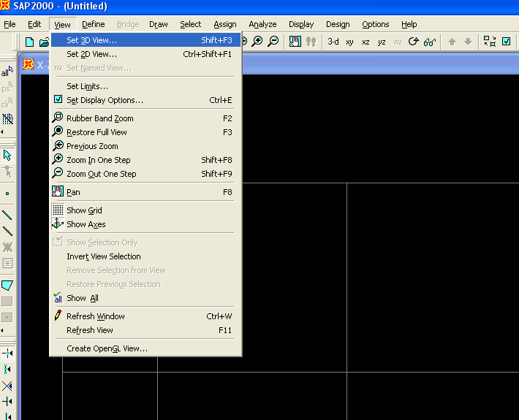The image size is (519, 420).
Task: Choose Refresh View menu item
Action: [145, 330]
